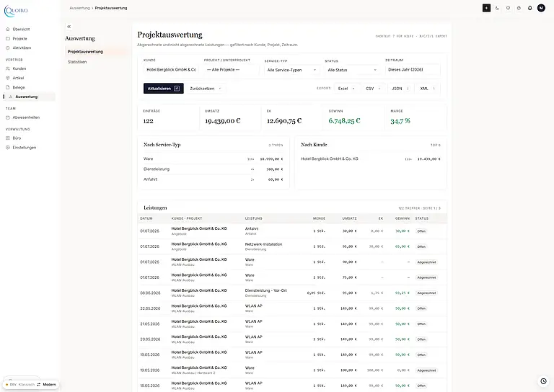The height and width of the screenshot is (392, 554).
Task: Go to Einstellungen in the sidebar
Action: [x=25, y=148]
